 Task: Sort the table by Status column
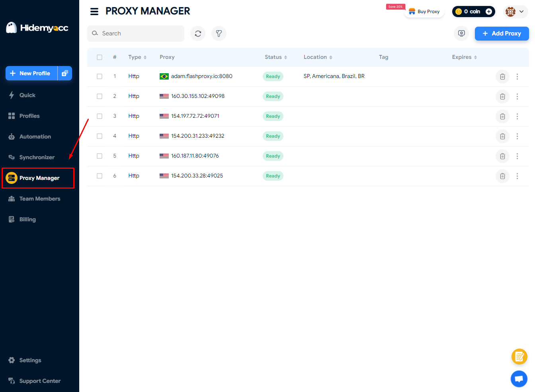point(276,57)
